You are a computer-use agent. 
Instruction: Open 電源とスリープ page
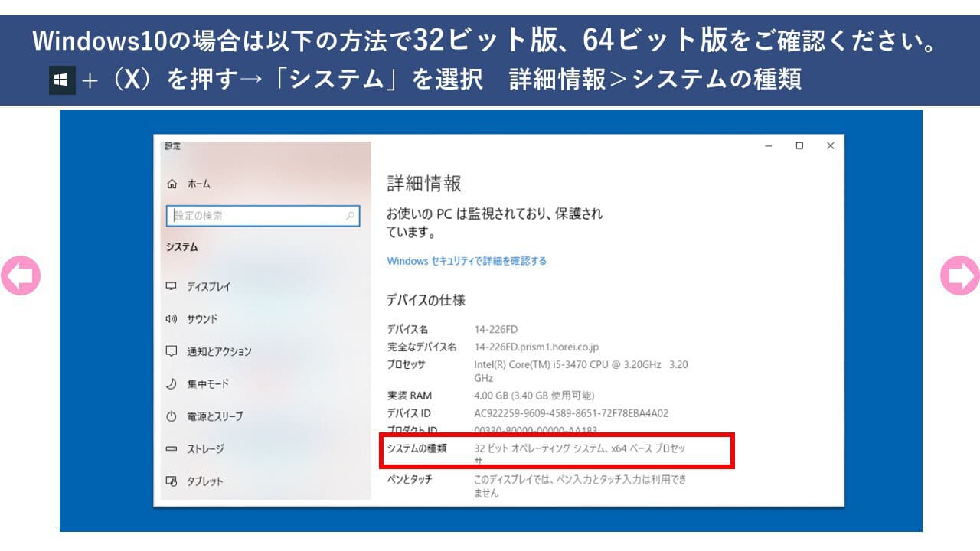pyautogui.click(x=215, y=416)
